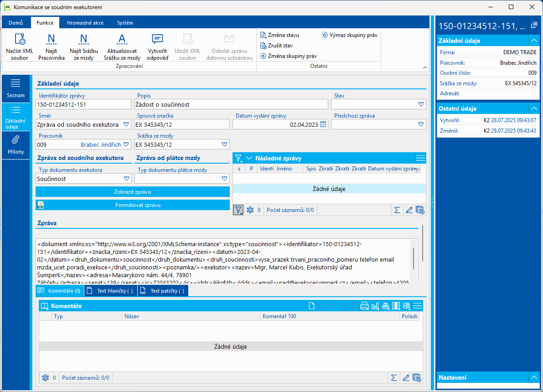The image size is (543, 392).
Task: Open Pracovník dropdown
Action: click(x=126, y=144)
